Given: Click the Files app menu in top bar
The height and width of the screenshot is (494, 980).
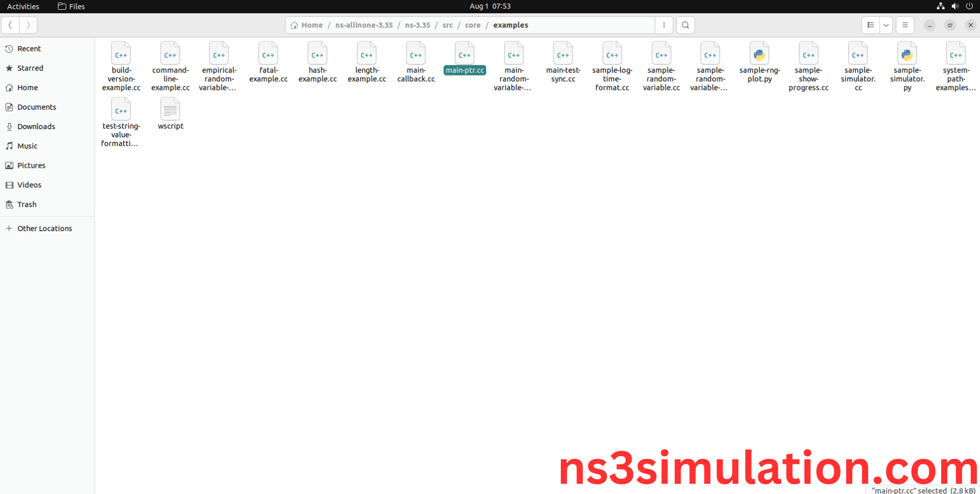Looking at the screenshot, I should (x=71, y=6).
